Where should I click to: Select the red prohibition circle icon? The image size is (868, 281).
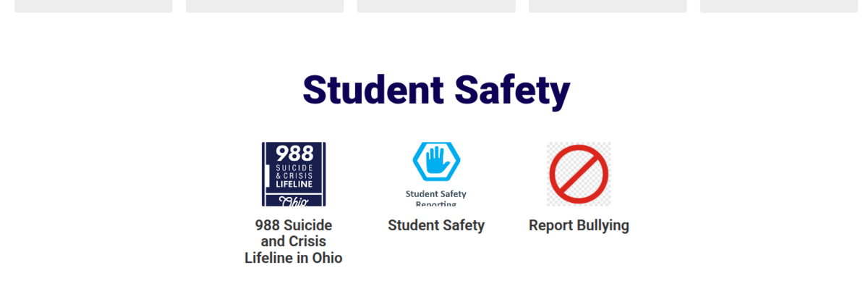click(579, 174)
